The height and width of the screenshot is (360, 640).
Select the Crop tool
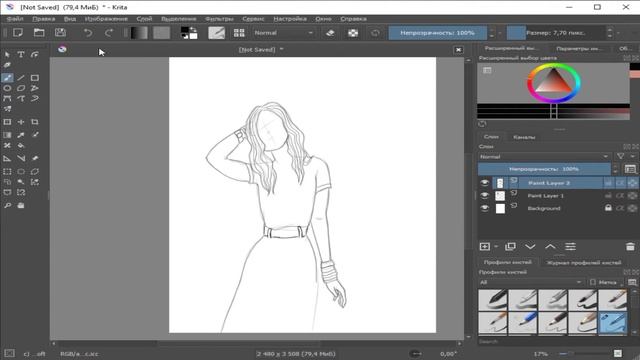[x=35, y=122]
